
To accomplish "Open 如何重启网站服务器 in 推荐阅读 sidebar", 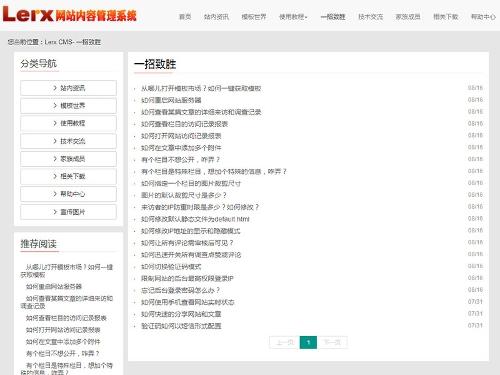I will point(54,287).
